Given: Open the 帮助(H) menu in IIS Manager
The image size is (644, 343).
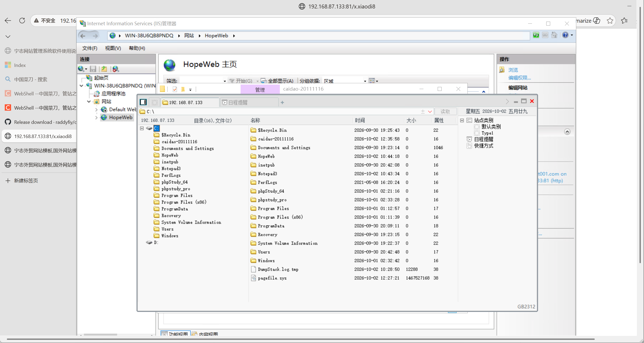Looking at the screenshot, I should [x=137, y=48].
